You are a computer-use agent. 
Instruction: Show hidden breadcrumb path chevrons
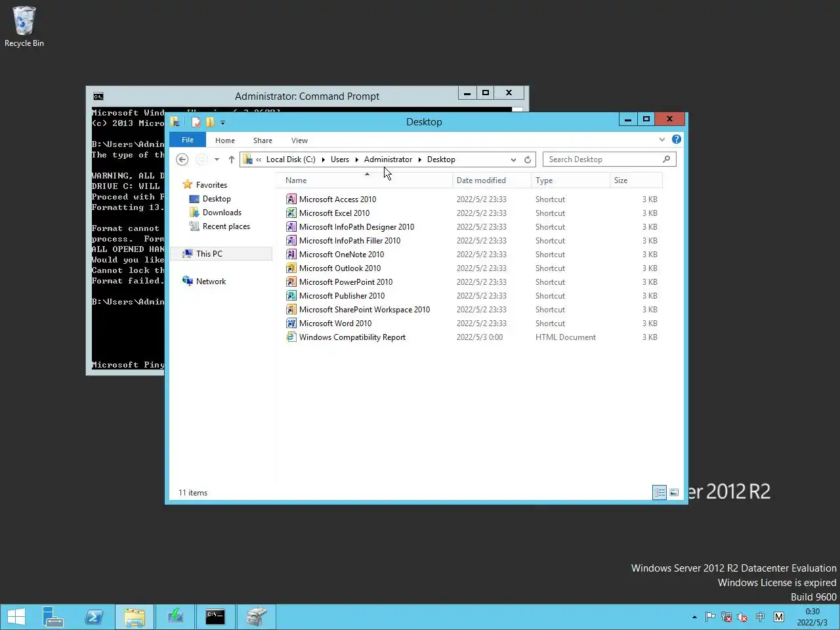[x=259, y=159]
